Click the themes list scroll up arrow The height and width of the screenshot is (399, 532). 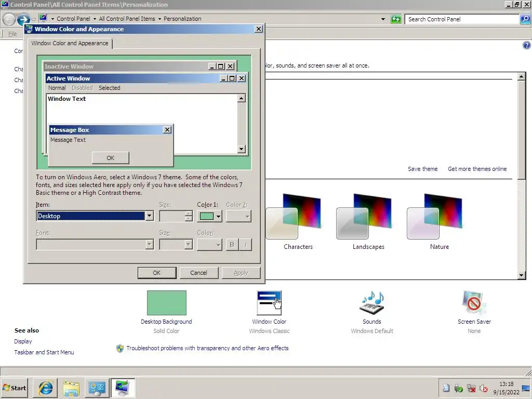(x=522, y=76)
